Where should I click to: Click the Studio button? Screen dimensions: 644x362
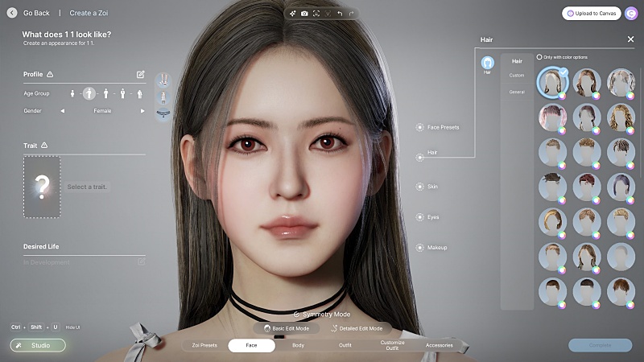pos(38,345)
